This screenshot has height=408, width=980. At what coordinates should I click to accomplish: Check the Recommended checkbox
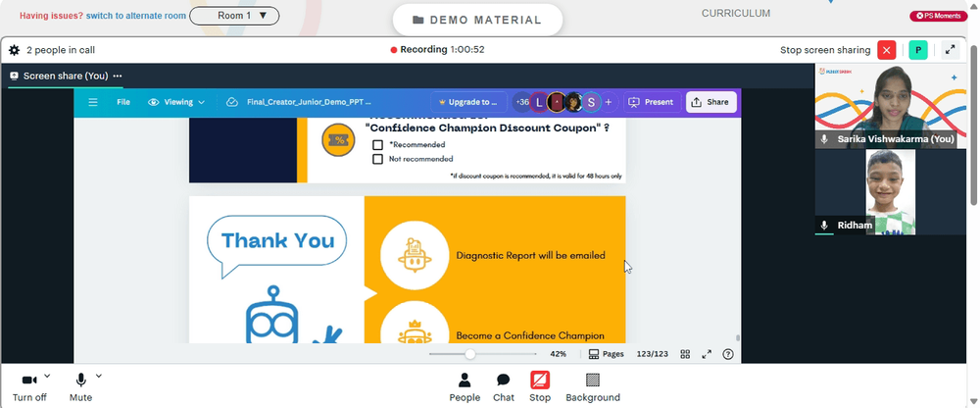pos(377,145)
